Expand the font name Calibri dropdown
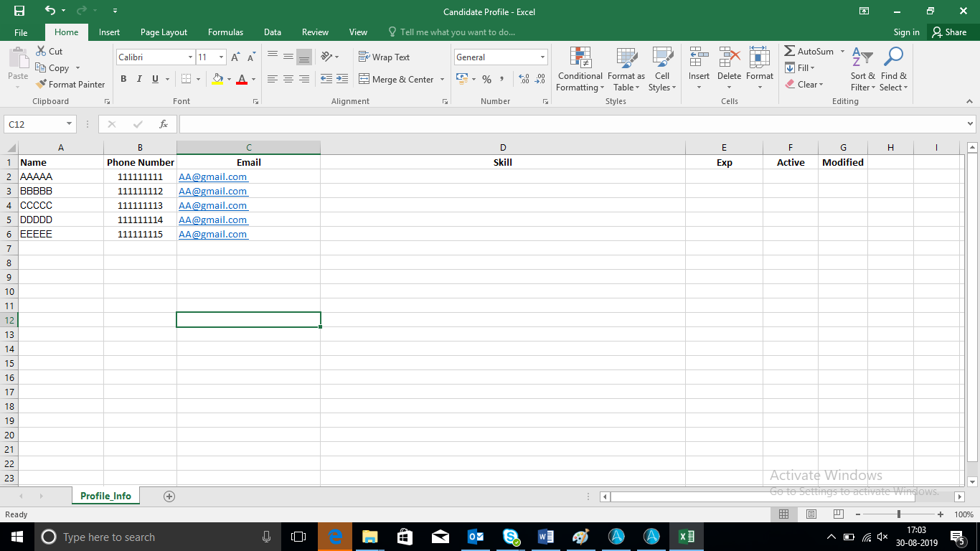 (x=190, y=57)
